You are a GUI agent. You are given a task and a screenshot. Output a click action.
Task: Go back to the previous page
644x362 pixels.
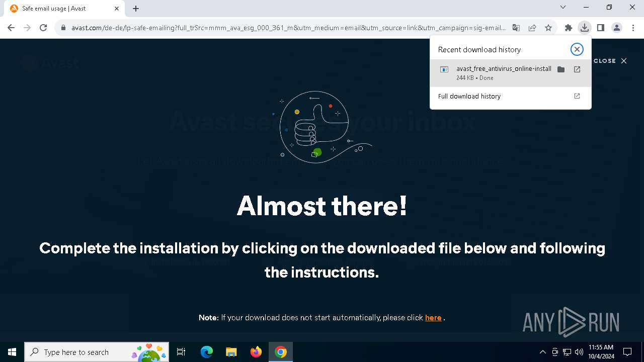point(11,28)
